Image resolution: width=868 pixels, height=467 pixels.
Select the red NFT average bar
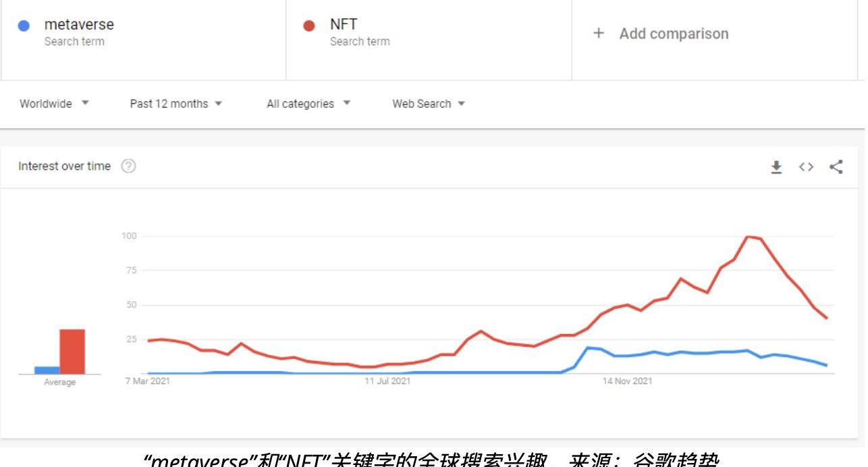72,352
